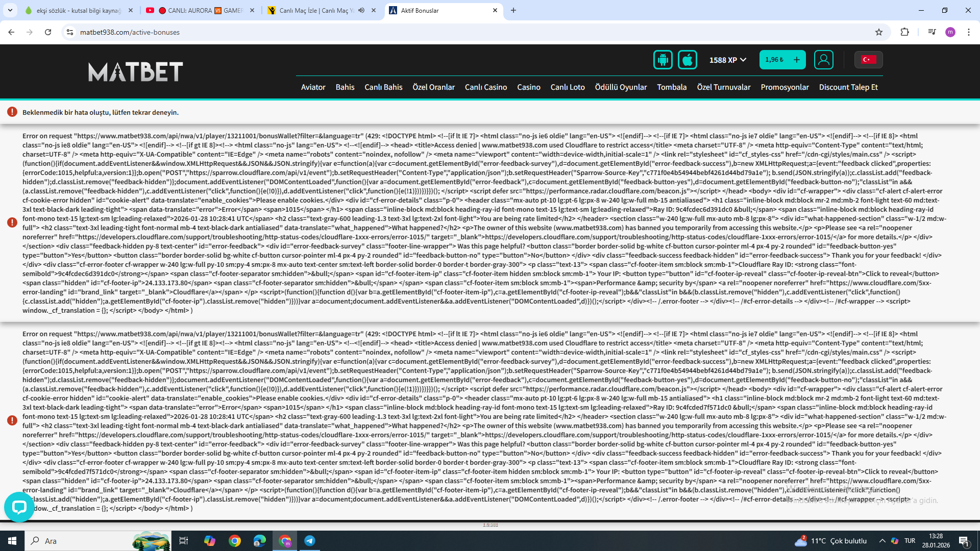Open the Chrome profile avatar
This screenshot has width=980, height=551.
(x=950, y=32)
